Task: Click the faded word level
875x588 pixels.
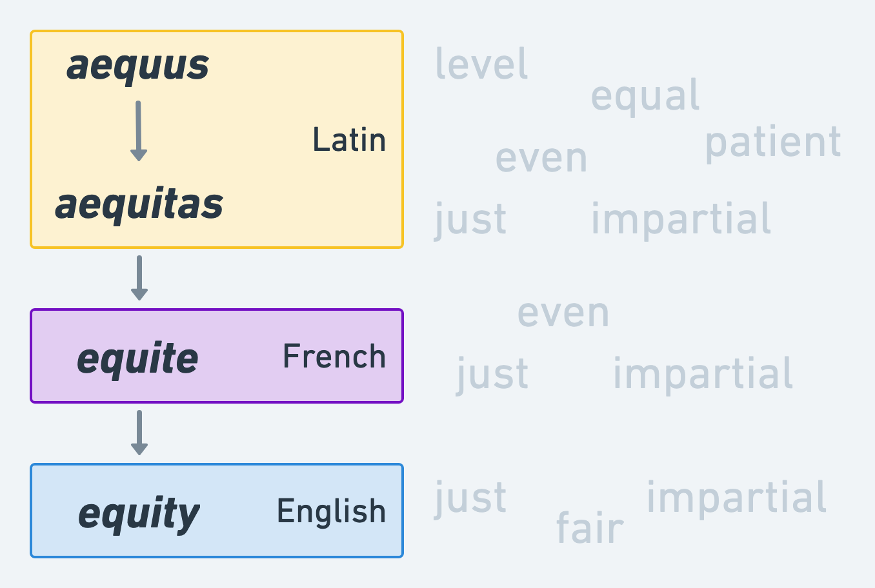Action: tap(482, 63)
